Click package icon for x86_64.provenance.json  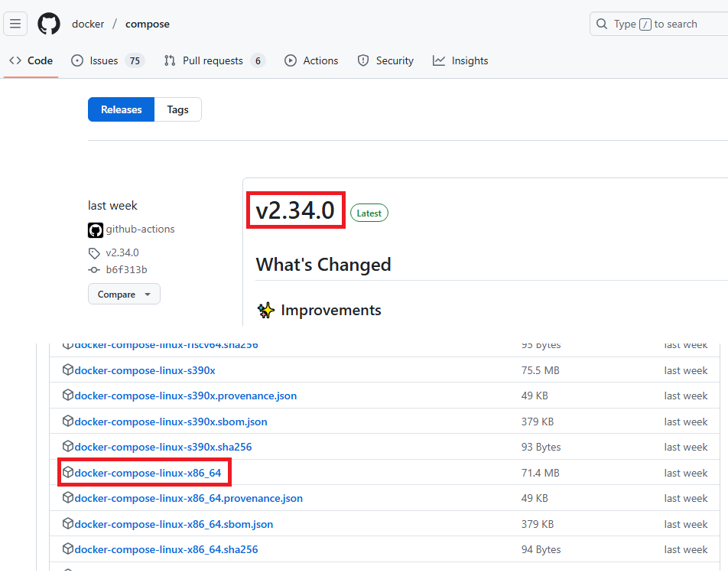click(x=68, y=497)
